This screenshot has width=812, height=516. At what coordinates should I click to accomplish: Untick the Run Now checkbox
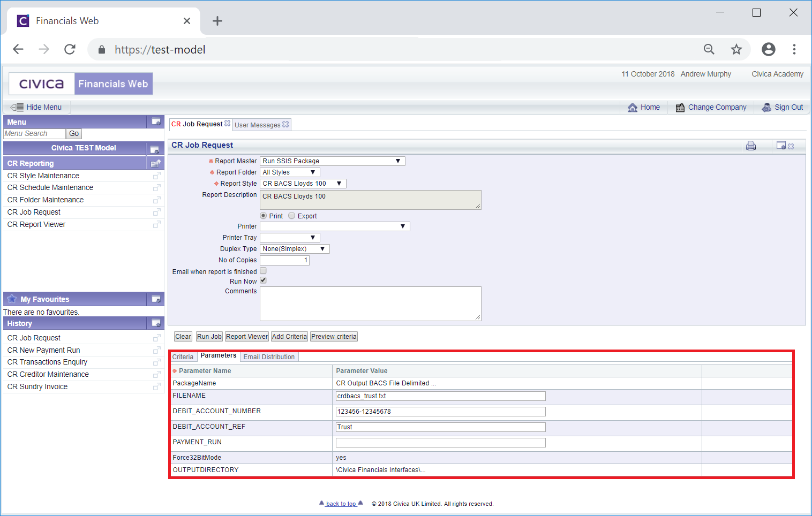tap(263, 280)
